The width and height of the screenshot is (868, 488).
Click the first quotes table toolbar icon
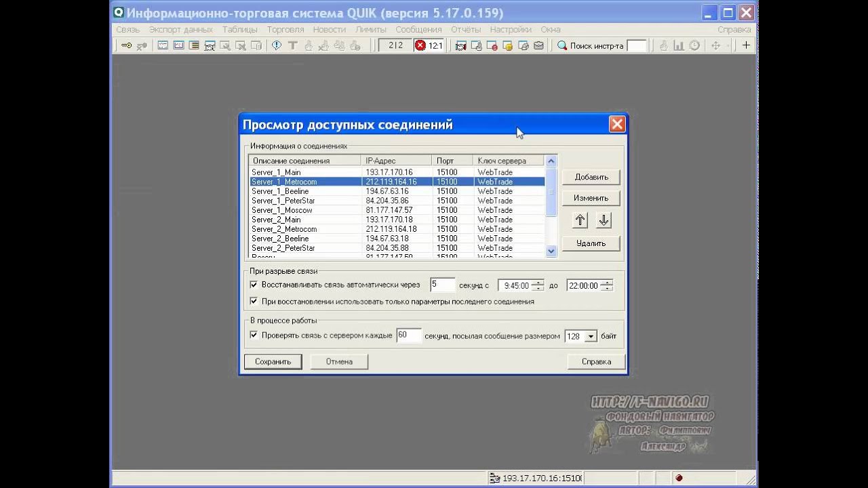(x=163, y=45)
